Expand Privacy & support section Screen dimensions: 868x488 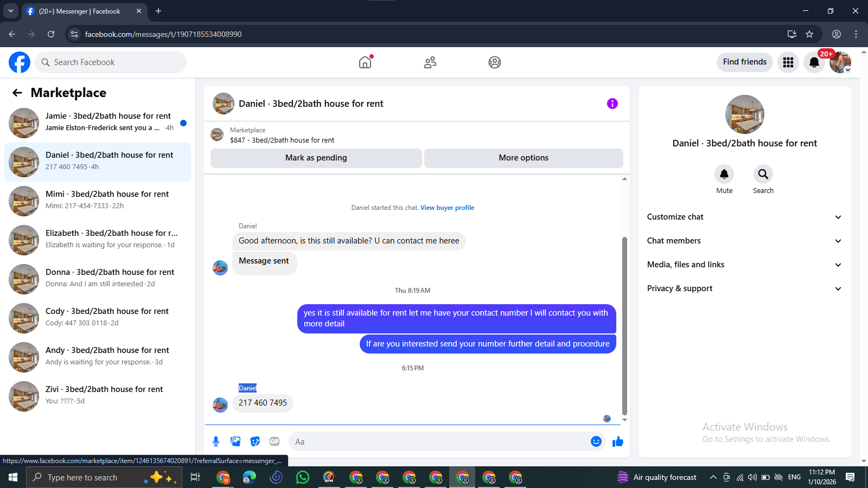click(744, 288)
